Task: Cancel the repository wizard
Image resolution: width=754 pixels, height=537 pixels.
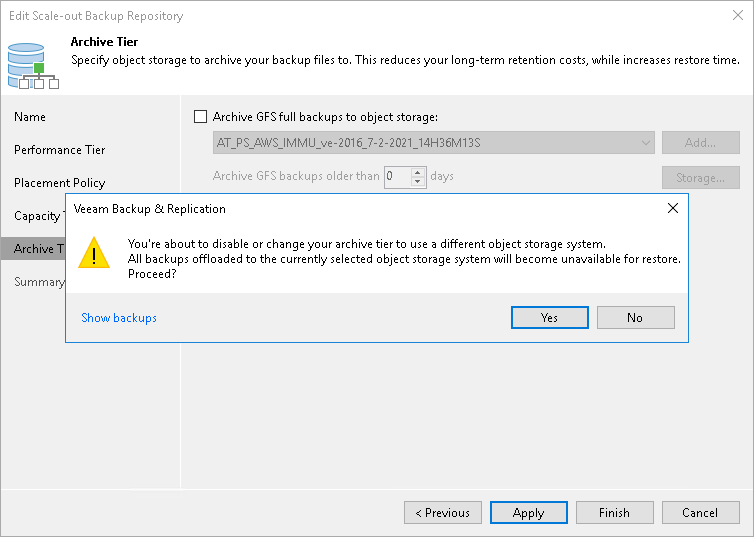Action: 699,513
